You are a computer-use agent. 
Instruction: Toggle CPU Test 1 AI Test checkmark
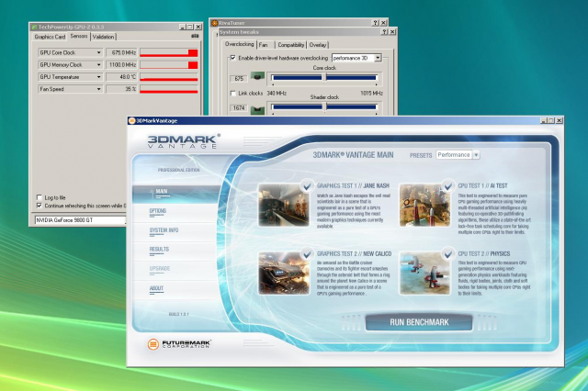[x=447, y=185]
